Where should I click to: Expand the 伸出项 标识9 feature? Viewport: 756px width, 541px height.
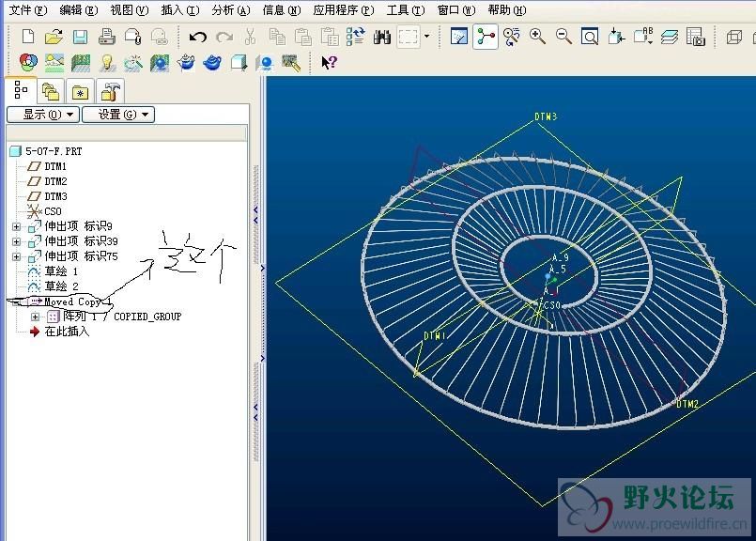[16, 226]
